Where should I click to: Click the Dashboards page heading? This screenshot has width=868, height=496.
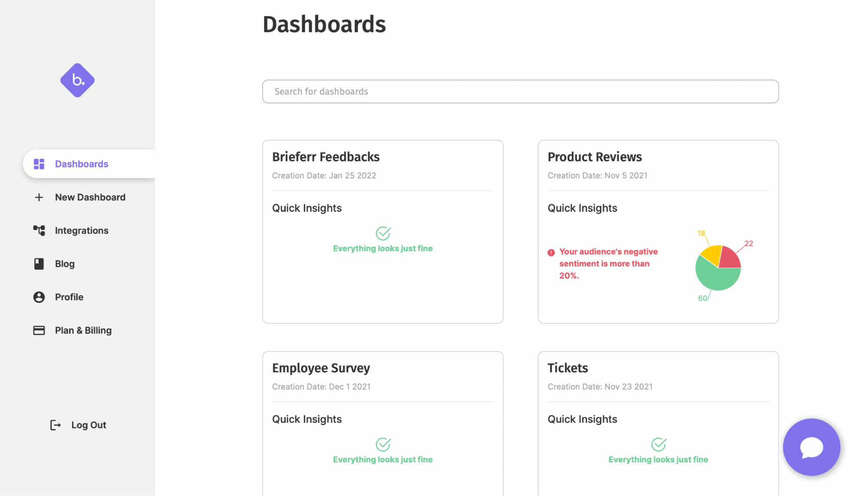click(x=324, y=24)
